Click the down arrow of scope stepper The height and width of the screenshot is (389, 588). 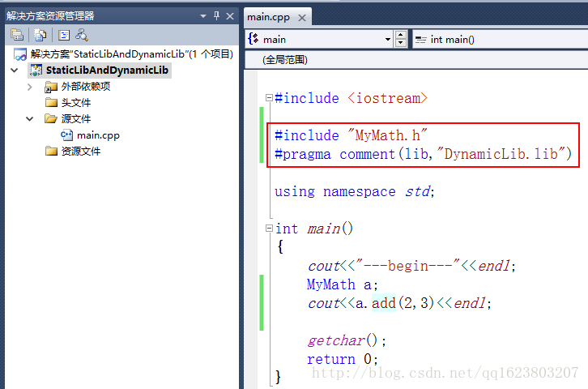point(400,44)
